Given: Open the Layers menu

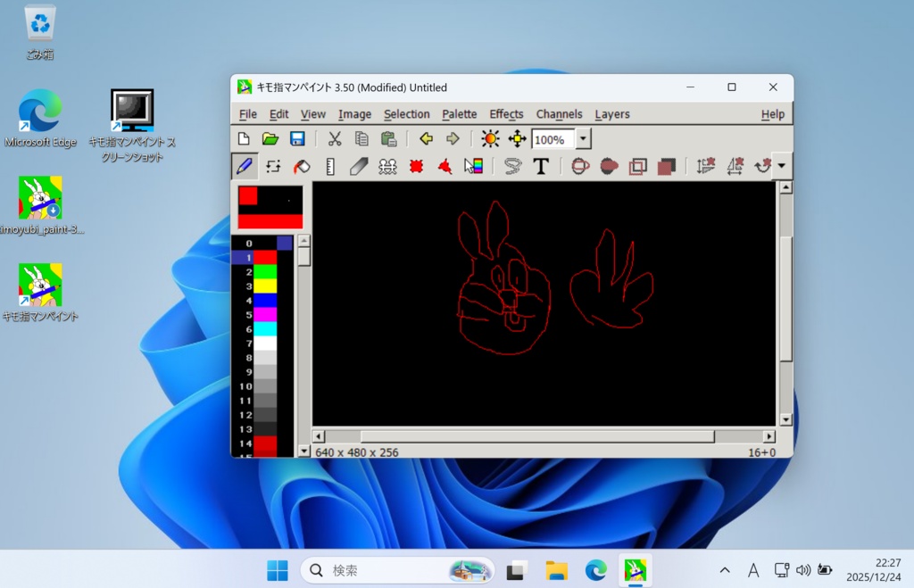Looking at the screenshot, I should click(611, 114).
